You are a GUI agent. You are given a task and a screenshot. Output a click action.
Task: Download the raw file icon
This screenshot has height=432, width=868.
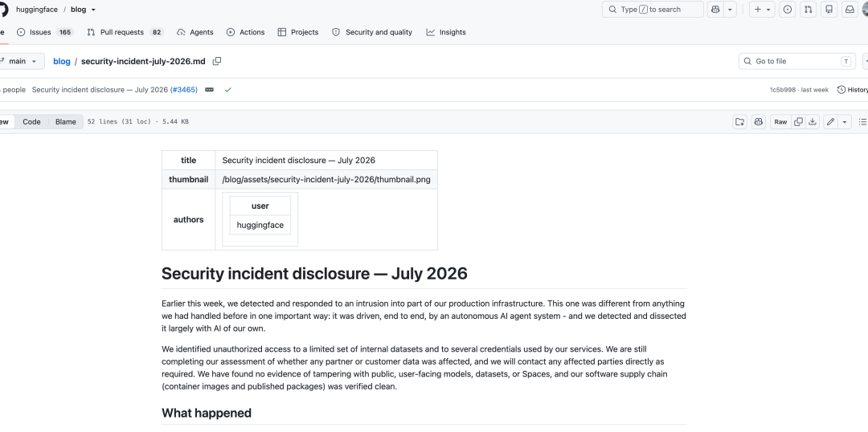tap(813, 122)
